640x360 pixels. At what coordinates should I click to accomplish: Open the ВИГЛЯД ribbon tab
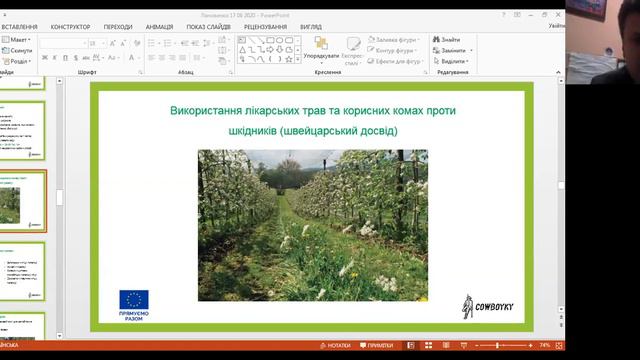point(311,27)
